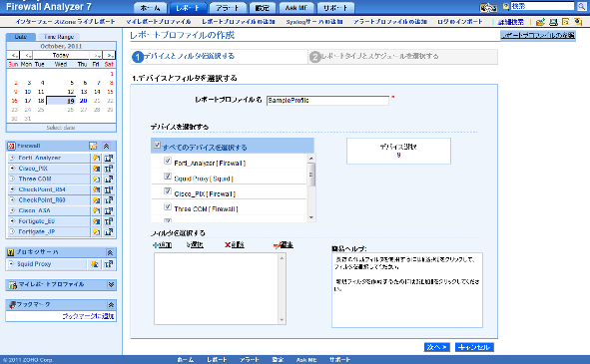The image size is (590, 364).
Task: Click the alert icon for Three COM
Action: click(96, 179)
